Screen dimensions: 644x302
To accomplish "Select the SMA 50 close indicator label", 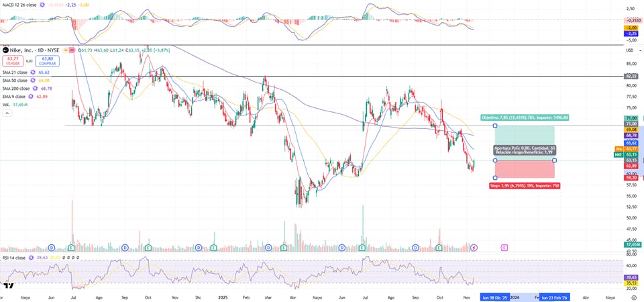I will [16, 81].
